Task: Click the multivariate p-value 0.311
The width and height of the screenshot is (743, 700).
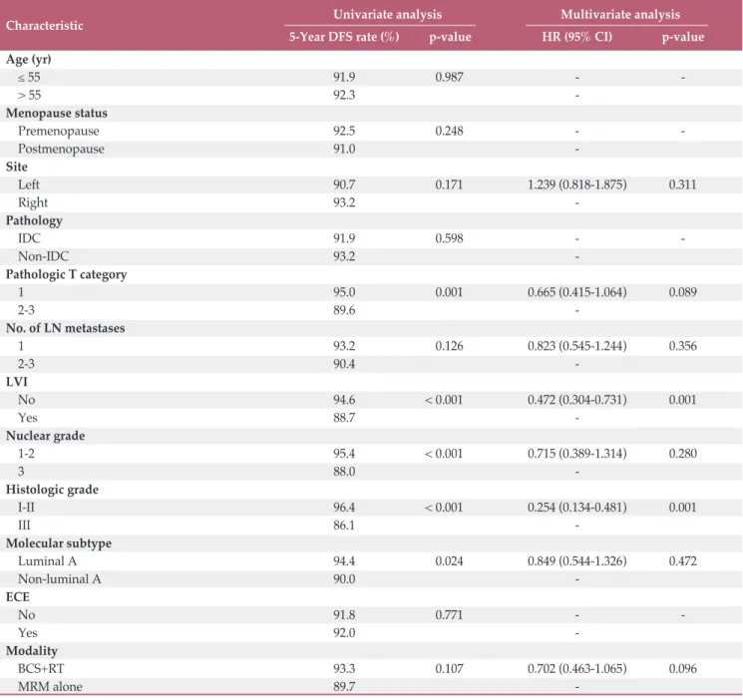Action: (683, 184)
